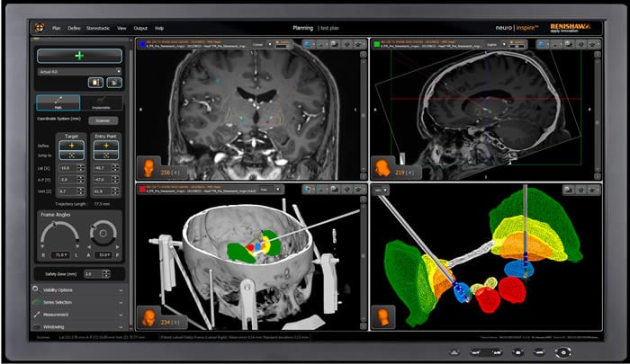Switch to the Implantable mode tab

click(102, 103)
